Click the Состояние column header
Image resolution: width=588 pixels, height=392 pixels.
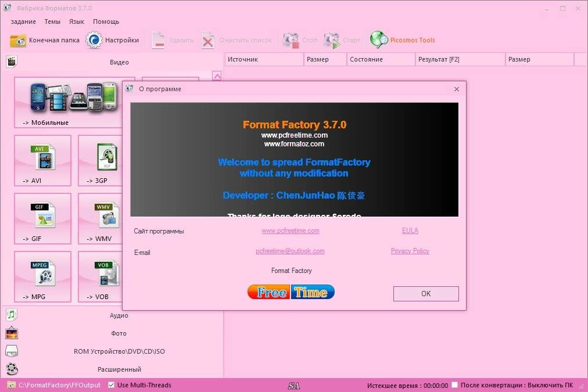tap(381, 59)
